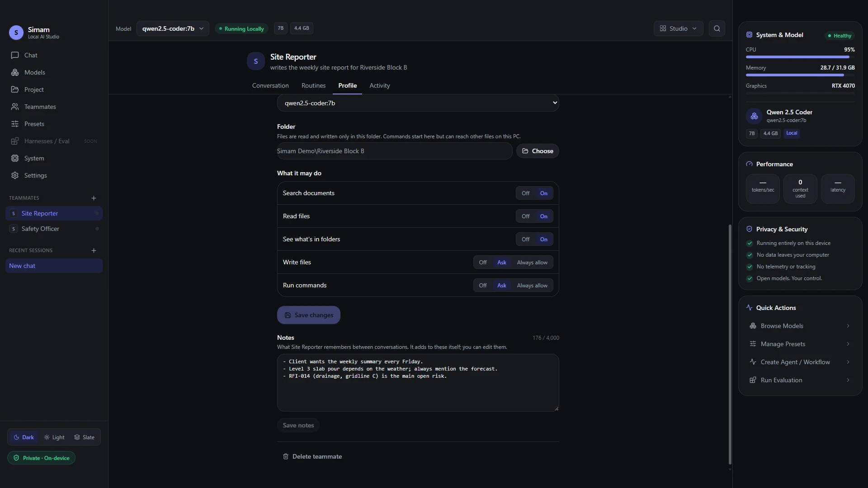The height and width of the screenshot is (488, 868).
Task: Click the Qwen 2.5 Coder model icon
Action: [x=754, y=116]
